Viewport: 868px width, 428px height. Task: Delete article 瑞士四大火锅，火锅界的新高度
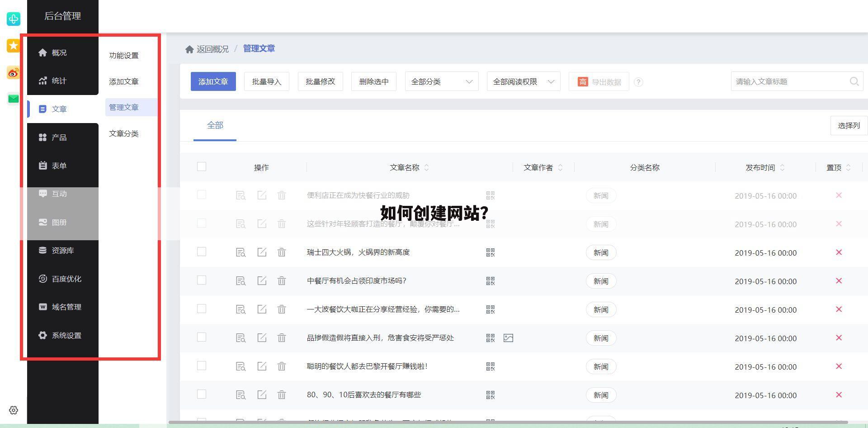(x=282, y=252)
